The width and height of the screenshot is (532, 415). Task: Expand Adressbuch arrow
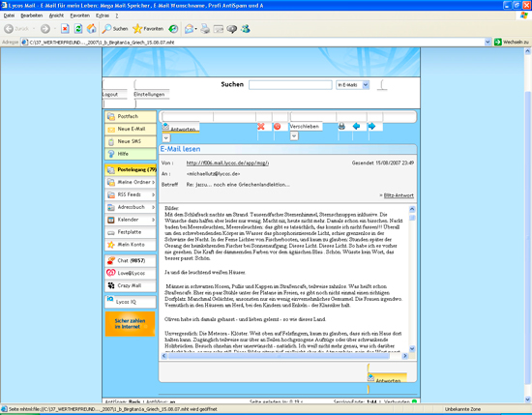(x=154, y=207)
